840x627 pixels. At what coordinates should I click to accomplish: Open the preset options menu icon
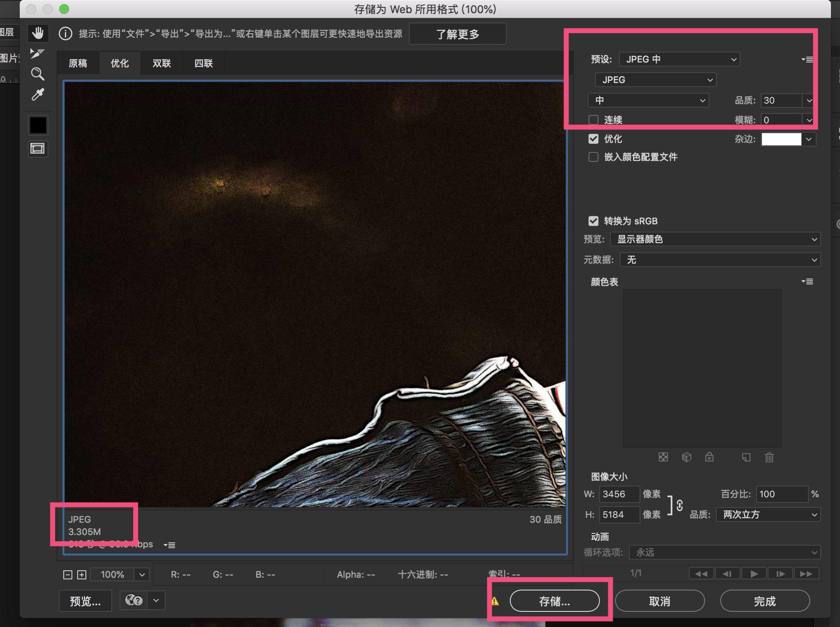[x=807, y=60]
